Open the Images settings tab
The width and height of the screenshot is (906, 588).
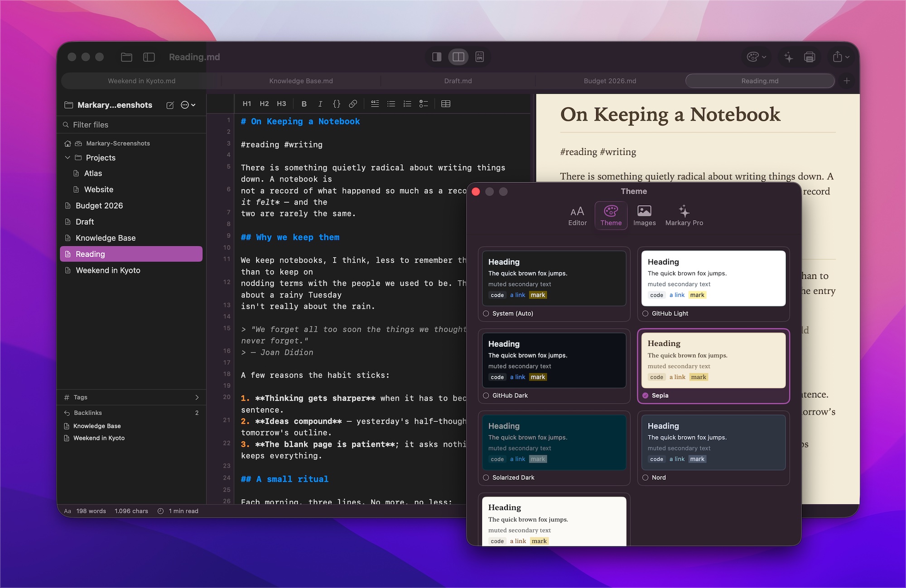[644, 215]
